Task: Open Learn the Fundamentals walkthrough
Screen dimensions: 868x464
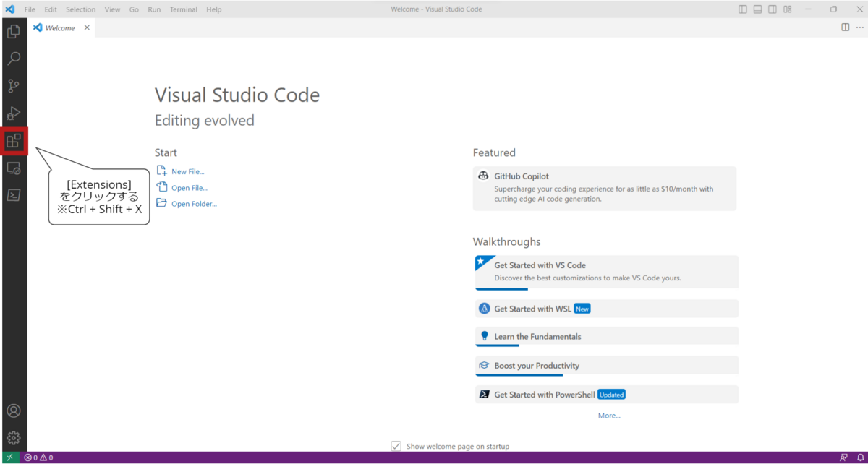Action: pyautogui.click(x=607, y=337)
